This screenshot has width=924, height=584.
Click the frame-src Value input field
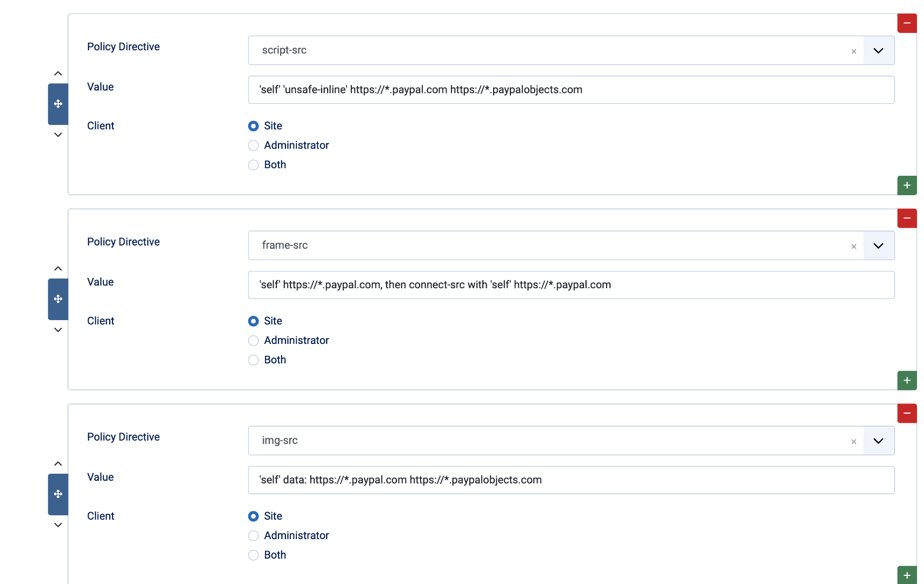point(571,285)
